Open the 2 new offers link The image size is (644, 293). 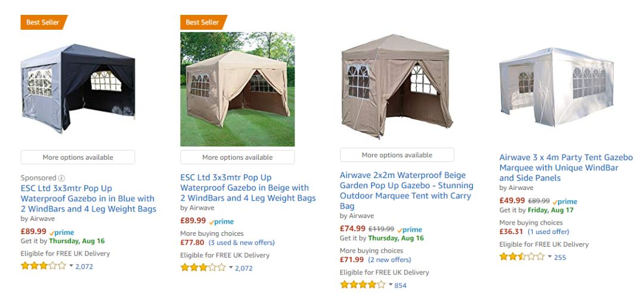[x=389, y=260]
